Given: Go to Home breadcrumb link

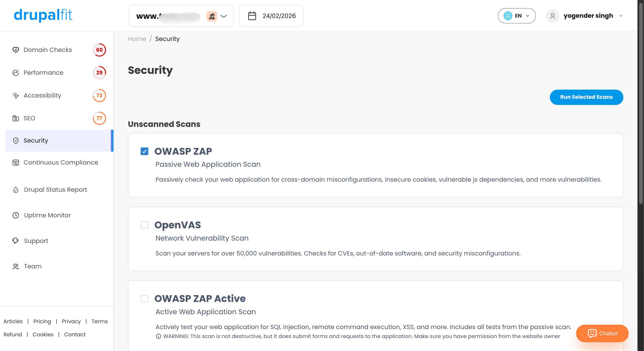Looking at the screenshot, I should tap(137, 39).
